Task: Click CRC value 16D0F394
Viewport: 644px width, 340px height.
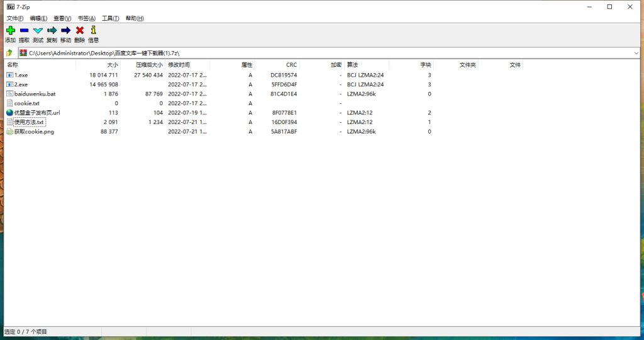Action: coord(284,122)
